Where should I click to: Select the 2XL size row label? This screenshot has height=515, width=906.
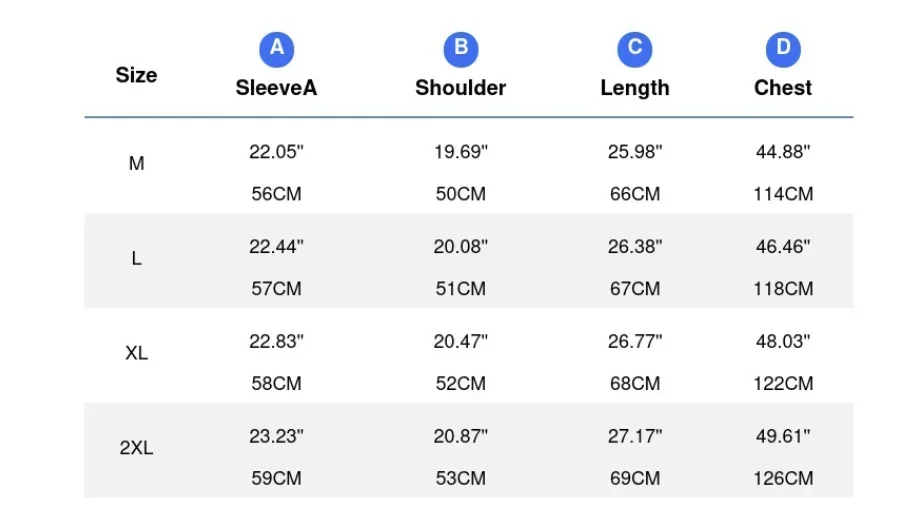pos(136,448)
